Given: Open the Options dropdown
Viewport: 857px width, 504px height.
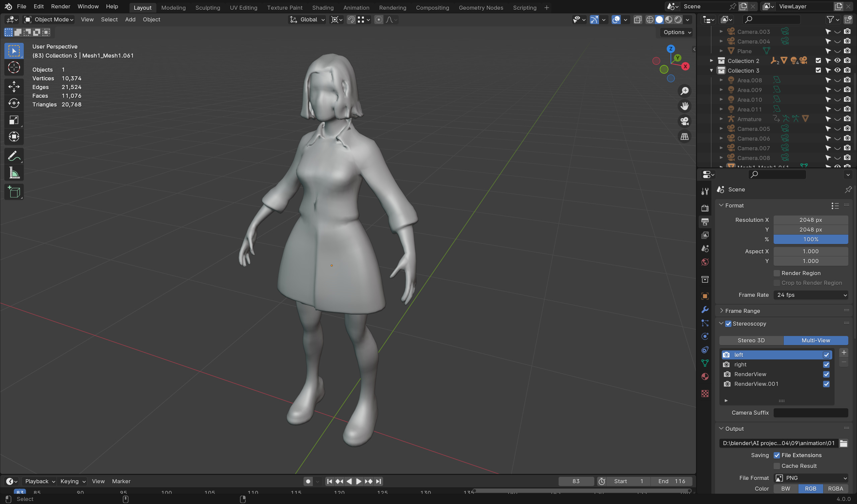Looking at the screenshot, I should click(x=677, y=32).
